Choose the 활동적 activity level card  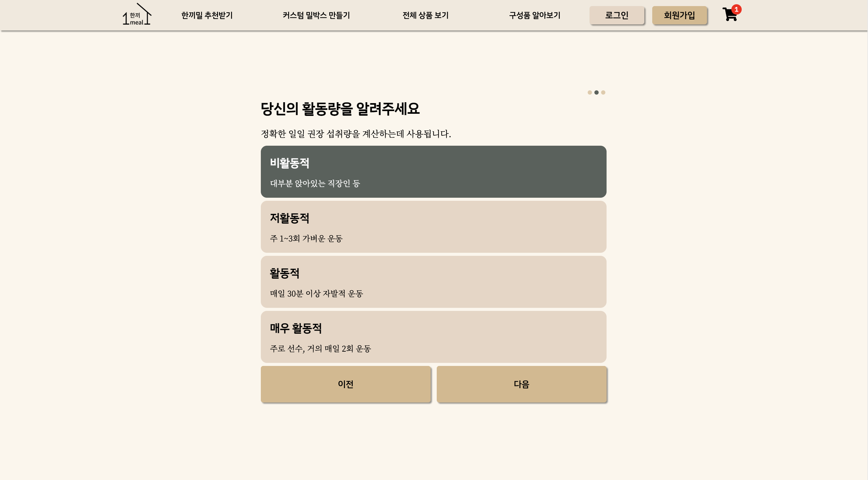tap(433, 282)
